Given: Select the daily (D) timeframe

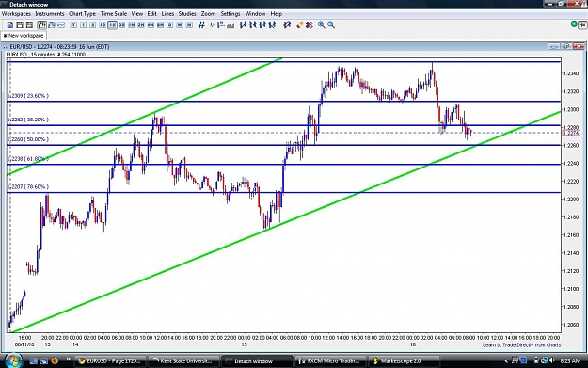Looking at the screenshot, I should point(170,25).
